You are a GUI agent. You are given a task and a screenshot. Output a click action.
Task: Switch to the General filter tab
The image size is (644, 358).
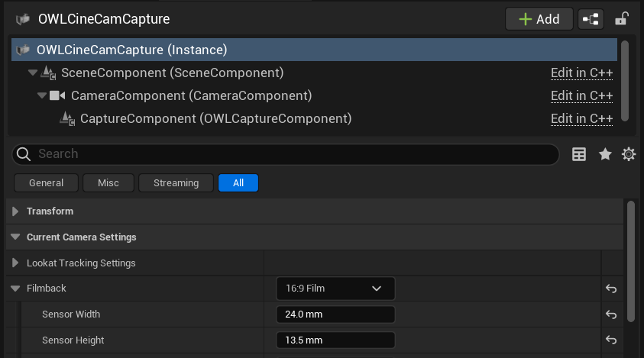pos(46,183)
